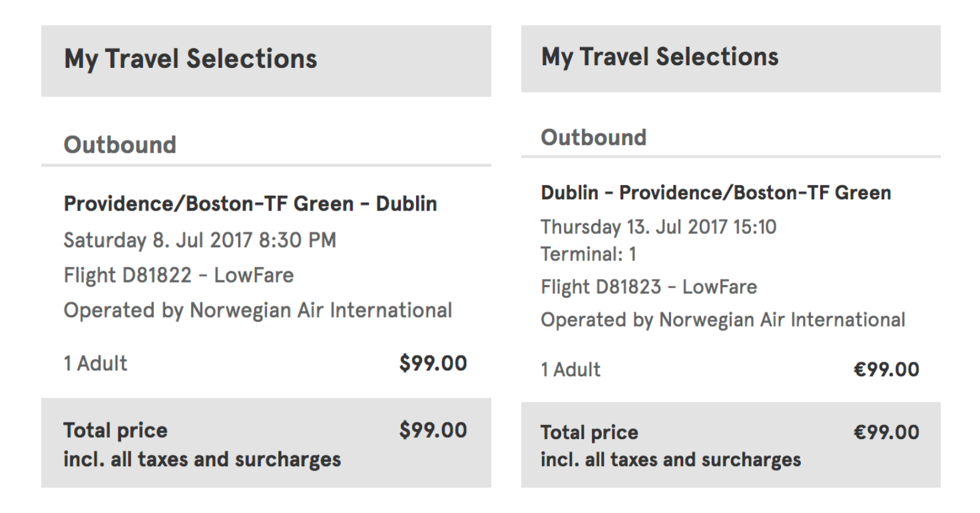The image size is (980, 513).
Task: Click the Outbound heading above the D81823 flight
Action: tap(593, 137)
